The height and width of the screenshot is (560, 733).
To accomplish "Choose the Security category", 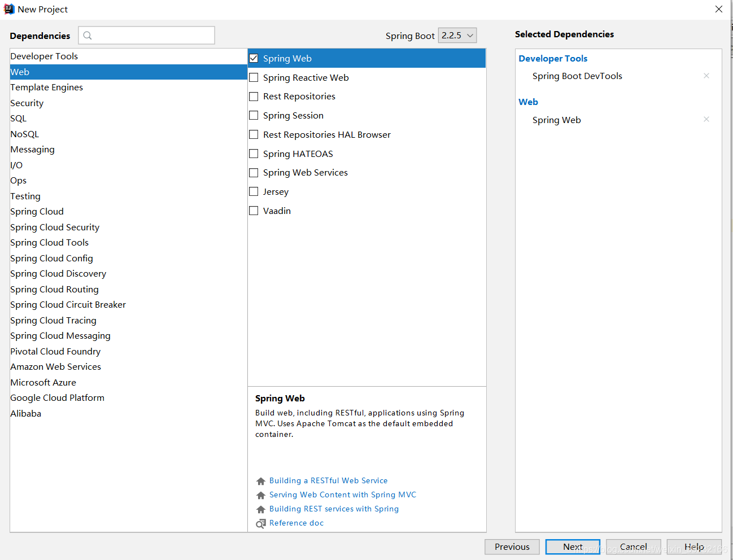I will (x=129, y=103).
